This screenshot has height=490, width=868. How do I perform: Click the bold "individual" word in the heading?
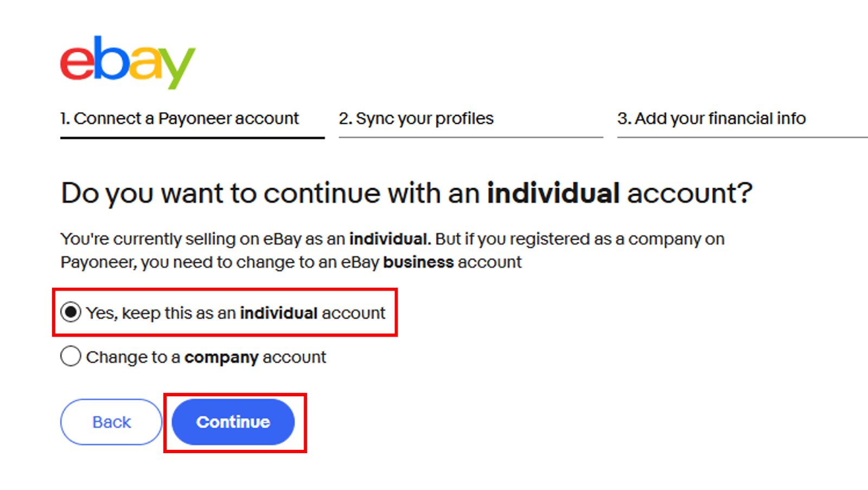pyautogui.click(x=553, y=193)
